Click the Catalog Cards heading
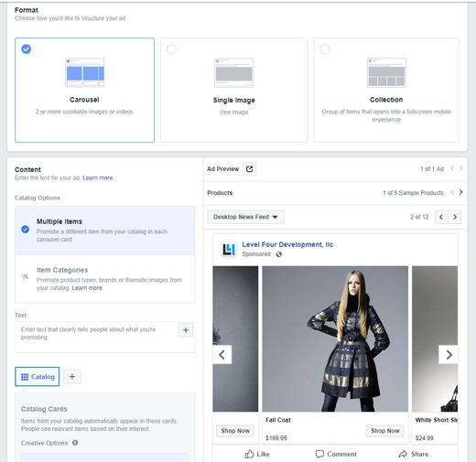Screen dimensions: 476x462 coord(44,409)
